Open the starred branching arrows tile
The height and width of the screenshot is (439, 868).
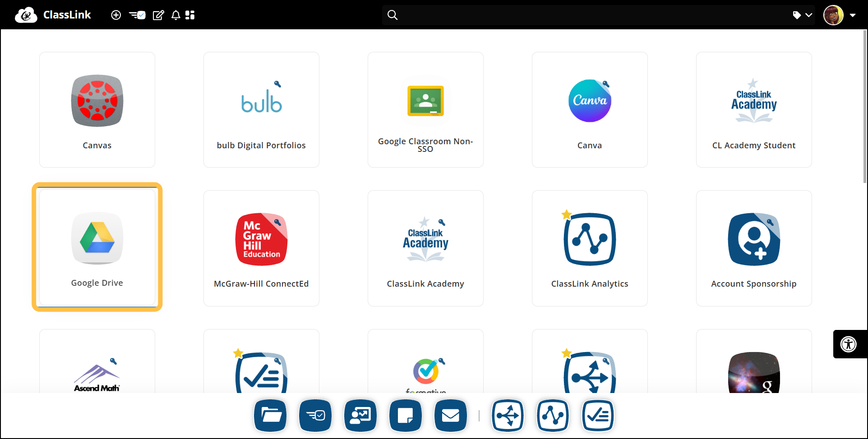(x=590, y=361)
